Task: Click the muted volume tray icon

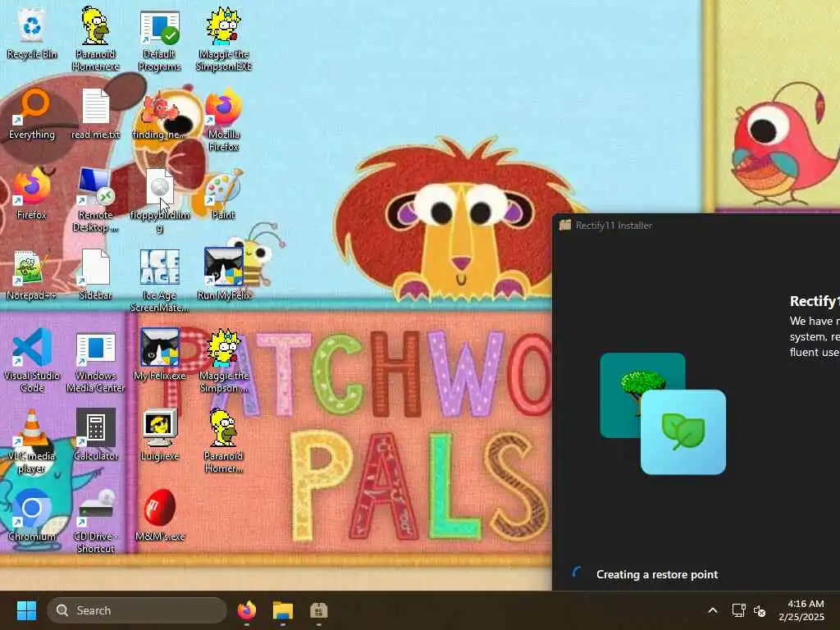Action: tap(760, 610)
